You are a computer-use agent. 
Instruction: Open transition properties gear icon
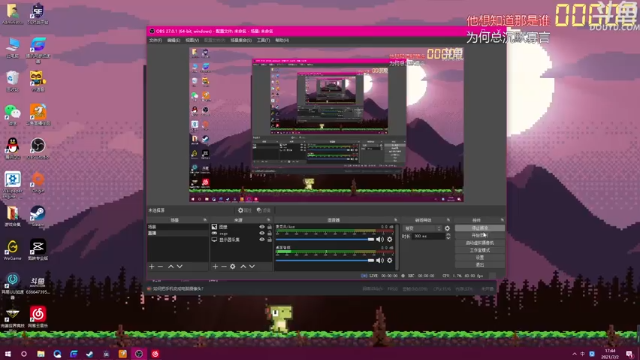point(447,229)
